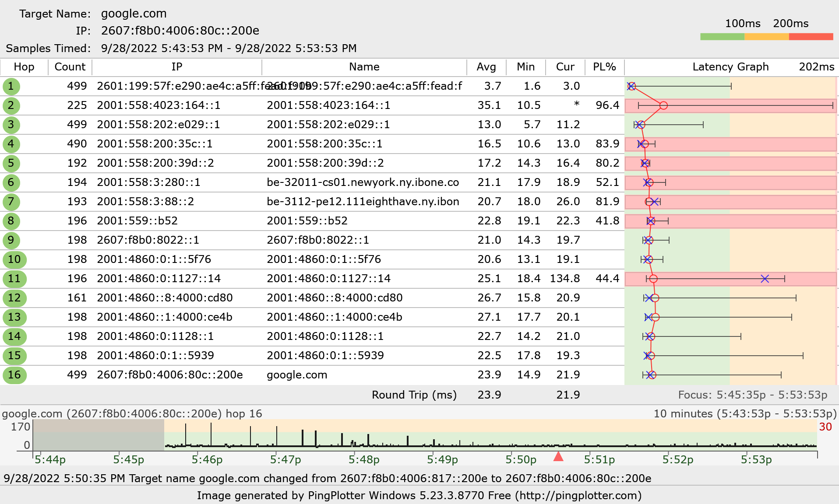Viewport: 839px width, 504px height.
Task: Sort rows by the Count column
Action: 69,67
